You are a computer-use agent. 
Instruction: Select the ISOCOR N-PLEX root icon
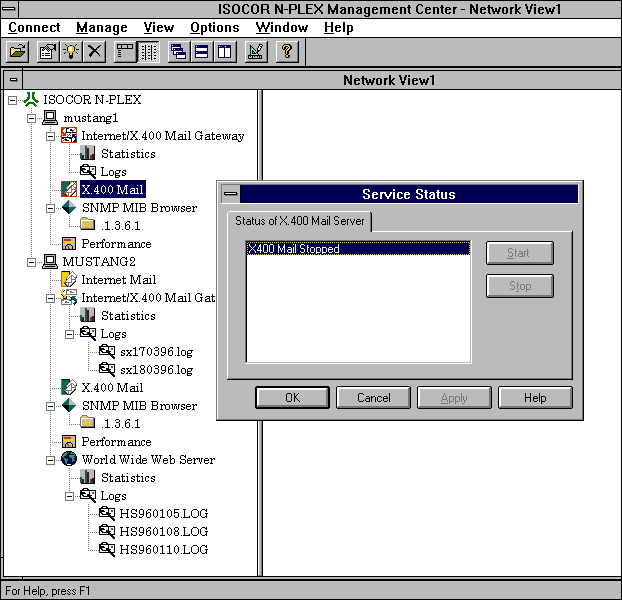31,99
